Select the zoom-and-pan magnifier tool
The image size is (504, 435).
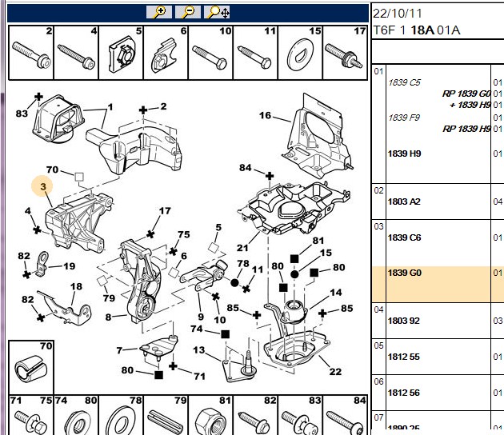(x=217, y=13)
